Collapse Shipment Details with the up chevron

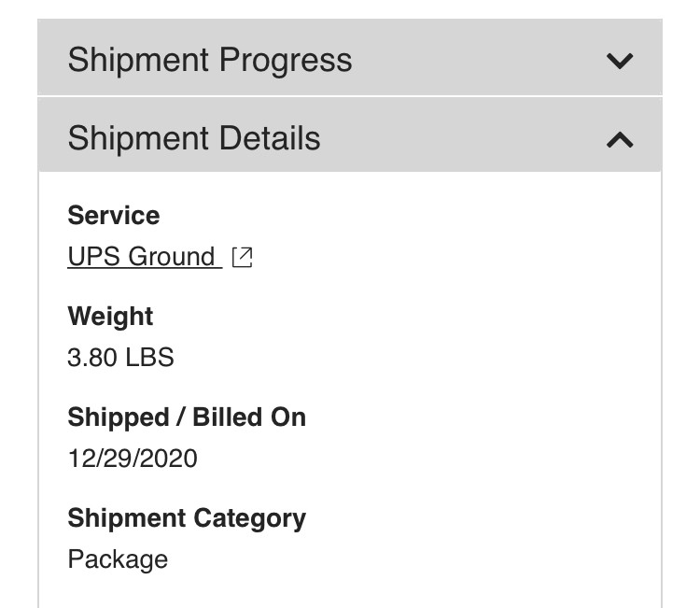click(x=620, y=139)
